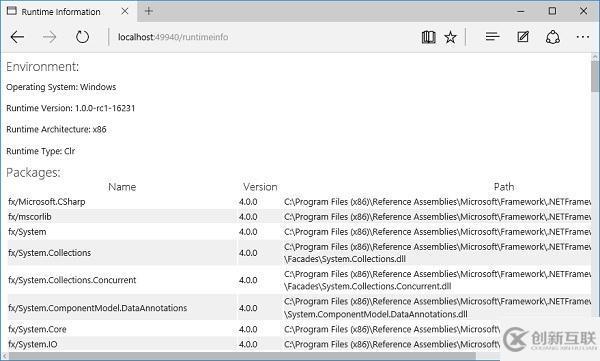
Task: Refresh the runtime info page
Action: 82,37
